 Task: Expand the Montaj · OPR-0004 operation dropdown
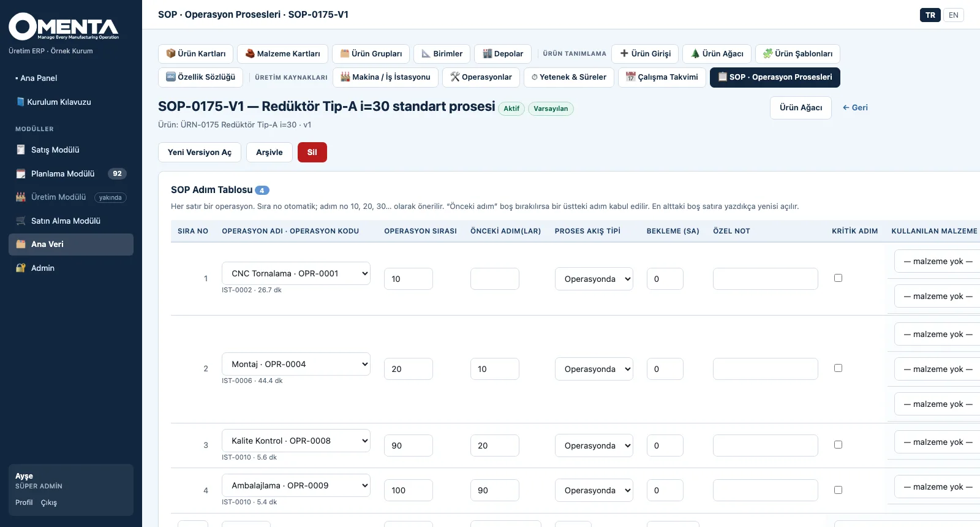tap(296, 364)
